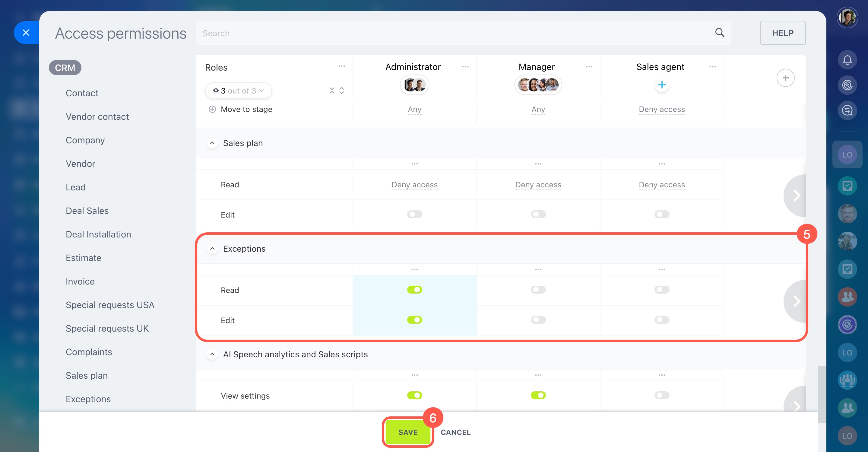
Task: Open Manager role three-dot menu
Action: (589, 67)
